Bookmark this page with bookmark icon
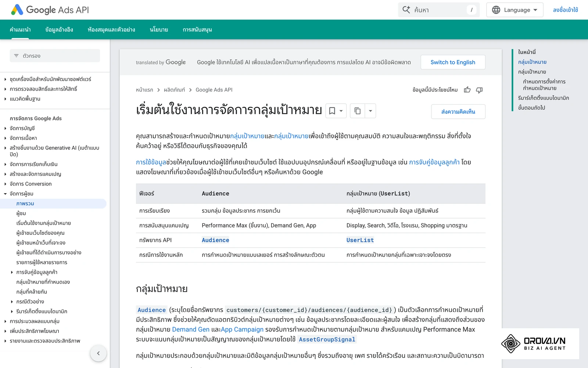The image size is (588, 368). coord(332,111)
